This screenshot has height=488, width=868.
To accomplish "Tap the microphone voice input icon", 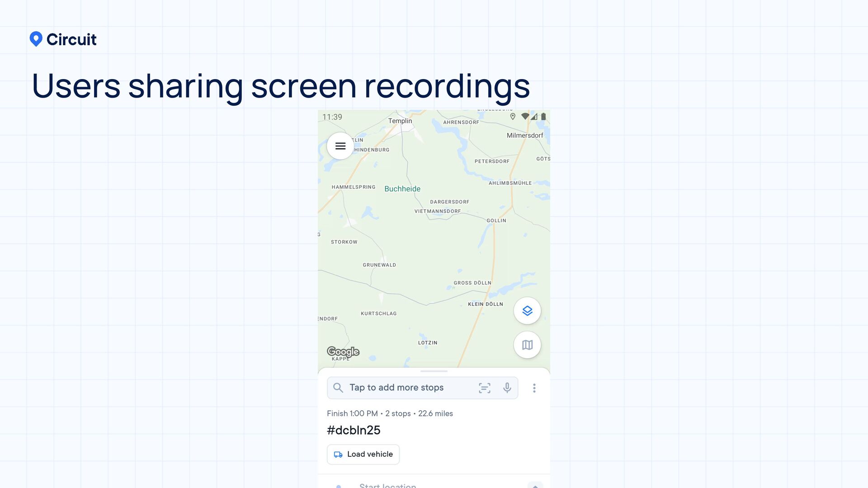I will 507,388.
